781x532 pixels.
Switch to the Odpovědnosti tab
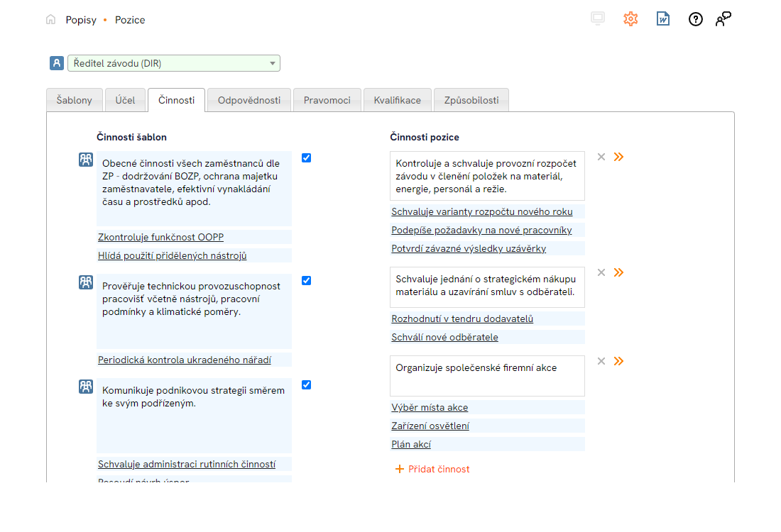click(x=248, y=100)
